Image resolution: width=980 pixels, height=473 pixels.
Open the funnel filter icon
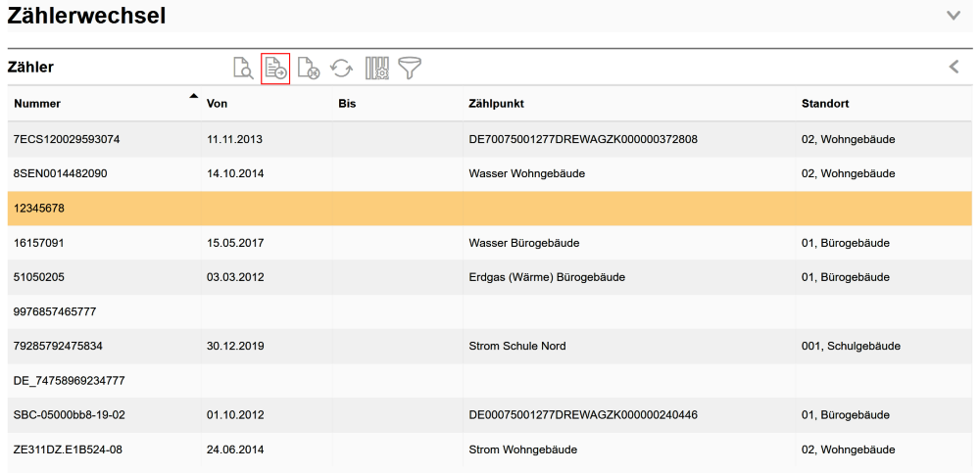click(410, 69)
